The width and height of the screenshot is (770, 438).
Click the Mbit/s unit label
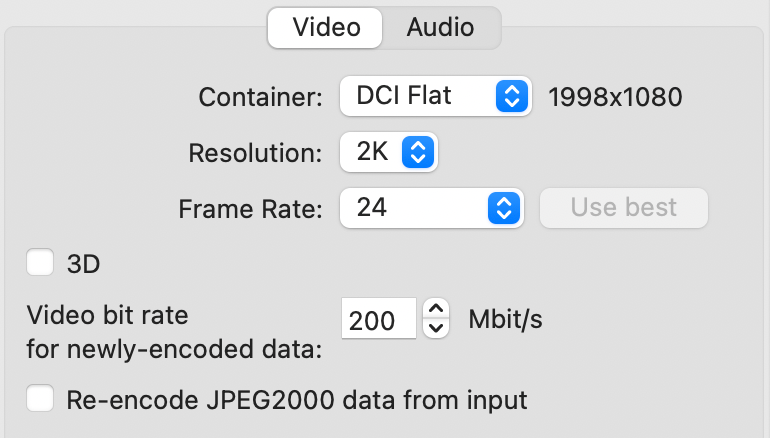(505, 319)
